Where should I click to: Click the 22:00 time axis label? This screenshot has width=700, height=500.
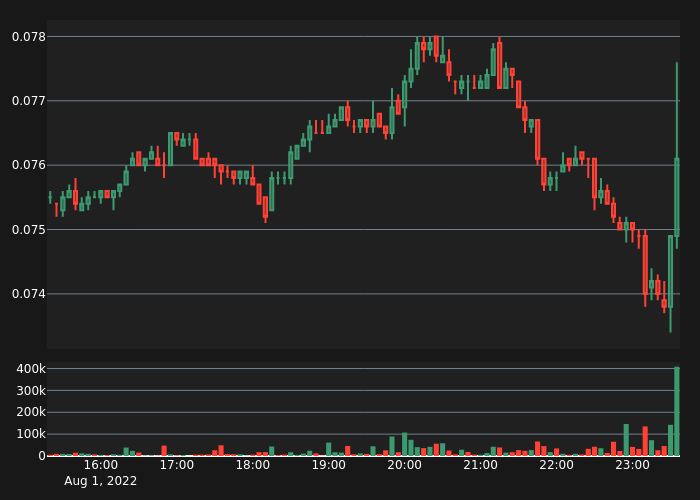click(x=556, y=465)
